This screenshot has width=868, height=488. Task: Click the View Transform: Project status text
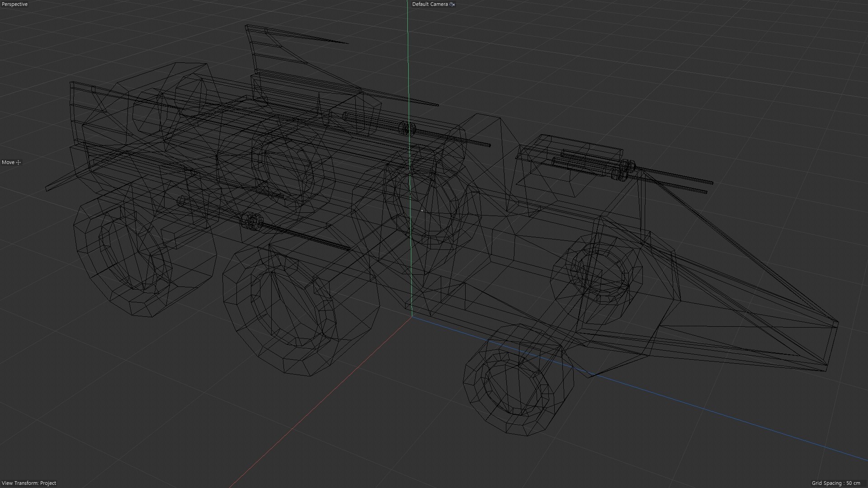tap(29, 483)
